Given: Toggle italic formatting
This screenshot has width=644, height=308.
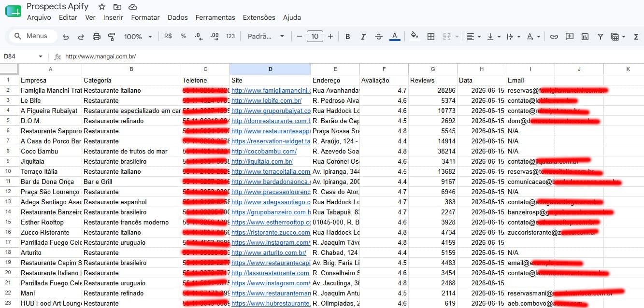Looking at the screenshot, I should tap(363, 37).
